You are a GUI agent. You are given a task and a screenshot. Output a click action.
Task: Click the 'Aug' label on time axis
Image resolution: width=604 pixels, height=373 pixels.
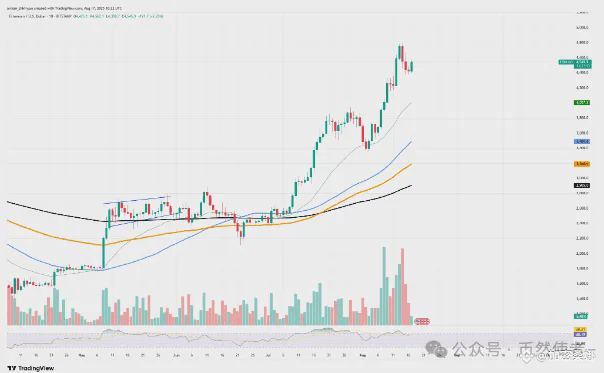click(x=363, y=355)
